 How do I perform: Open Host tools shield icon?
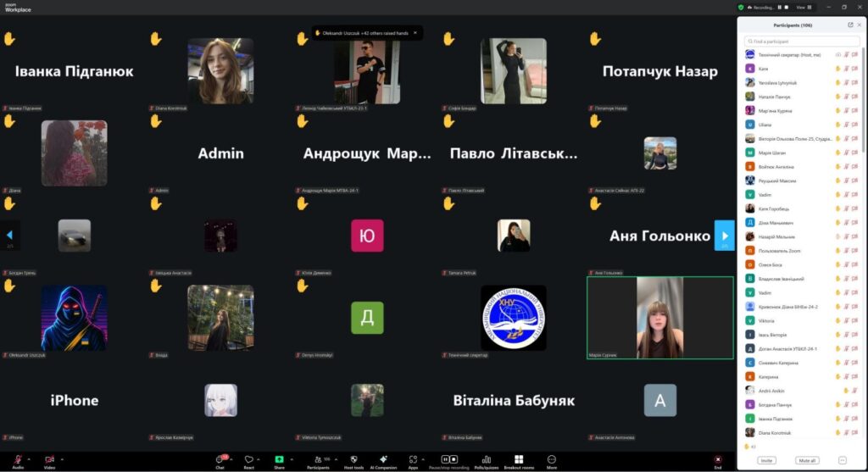tap(353, 460)
